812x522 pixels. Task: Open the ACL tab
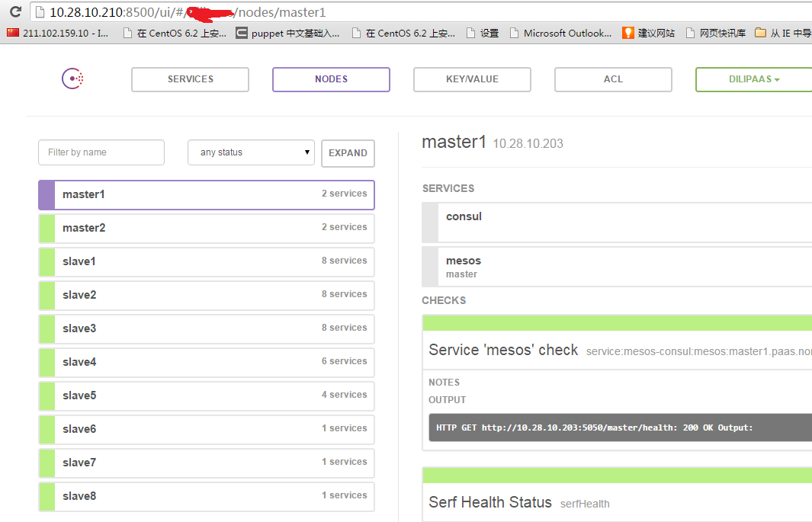coord(612,79)
